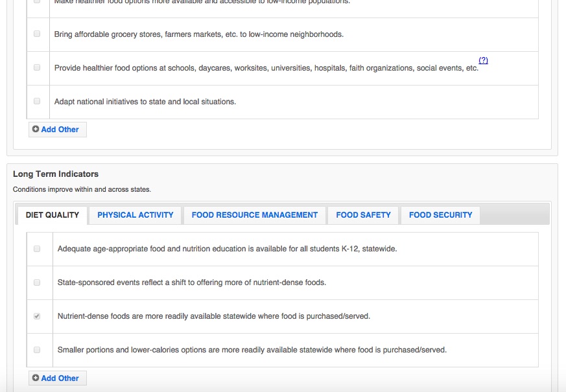Select the Food Security tab

(x=440, y=215)
